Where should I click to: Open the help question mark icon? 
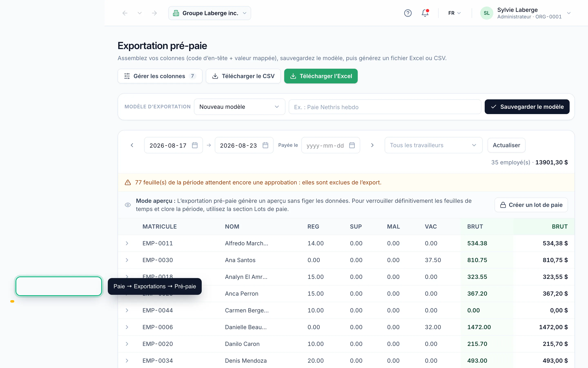click(x=408, y=13)
